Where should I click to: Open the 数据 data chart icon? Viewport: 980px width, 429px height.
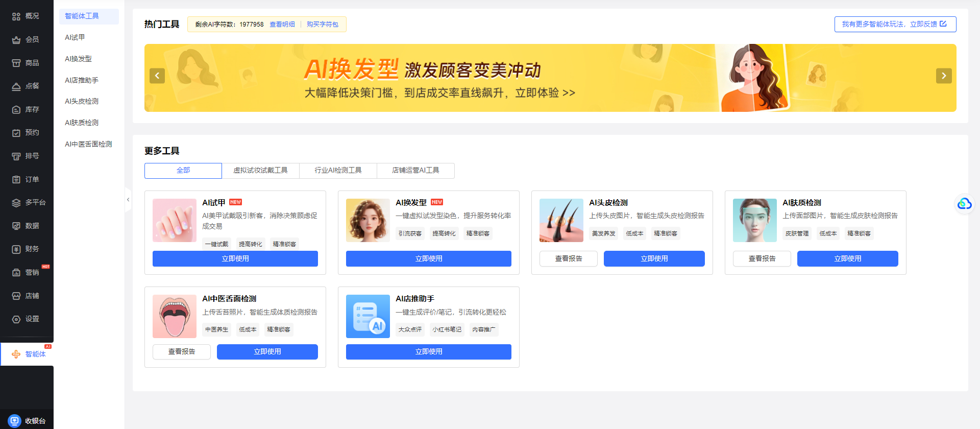pyautogui.click(x=16, y=226)
